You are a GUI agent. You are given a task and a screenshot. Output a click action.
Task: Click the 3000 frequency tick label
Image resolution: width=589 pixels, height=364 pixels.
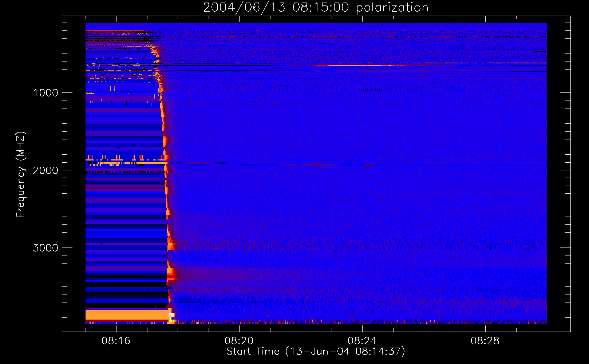point(46,248)
